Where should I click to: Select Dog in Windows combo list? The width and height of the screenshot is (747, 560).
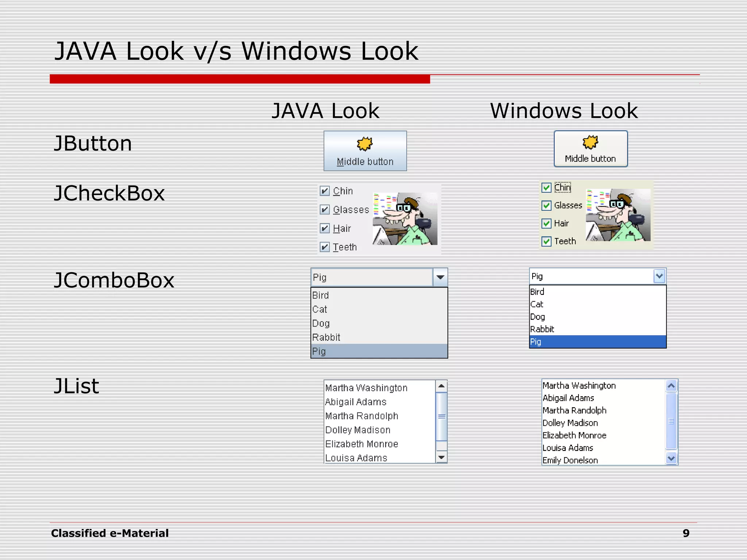click(598, 316)
